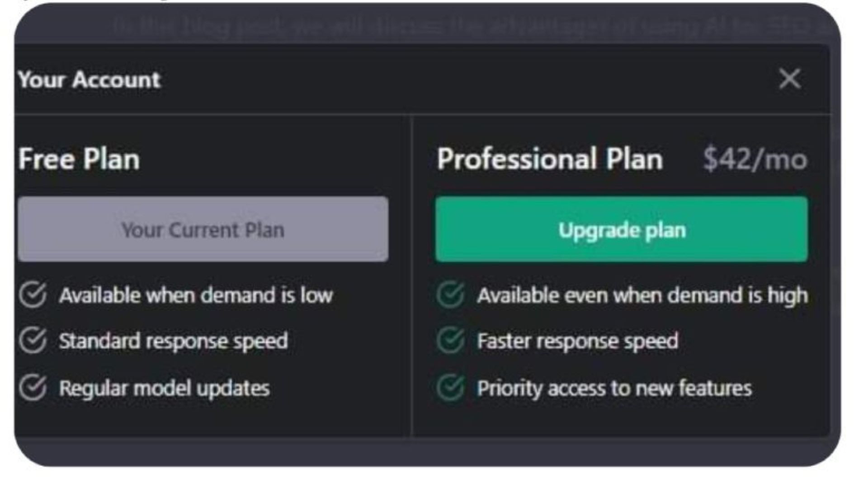Close the Your Account dialog

pyautogui.click(x=789, y=79)
